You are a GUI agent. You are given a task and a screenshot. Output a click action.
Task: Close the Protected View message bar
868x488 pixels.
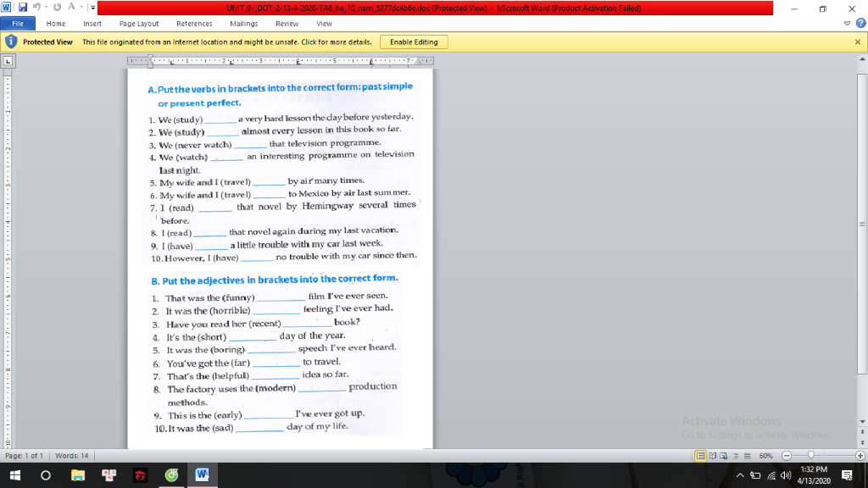pyautogui.click(x=858, y=42)
